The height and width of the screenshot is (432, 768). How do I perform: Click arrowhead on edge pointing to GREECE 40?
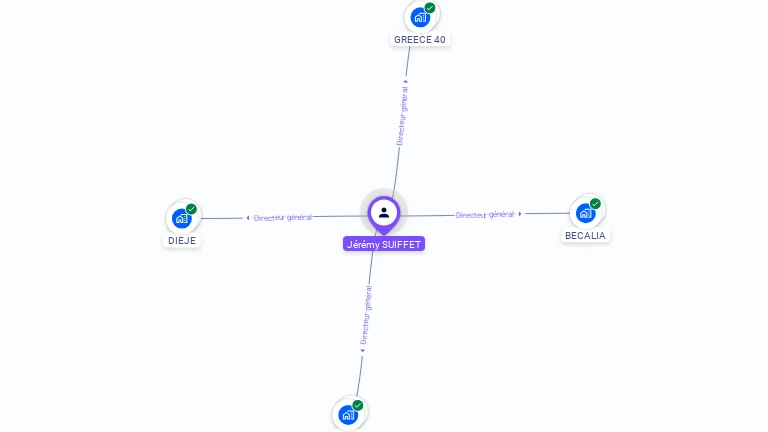406,81
